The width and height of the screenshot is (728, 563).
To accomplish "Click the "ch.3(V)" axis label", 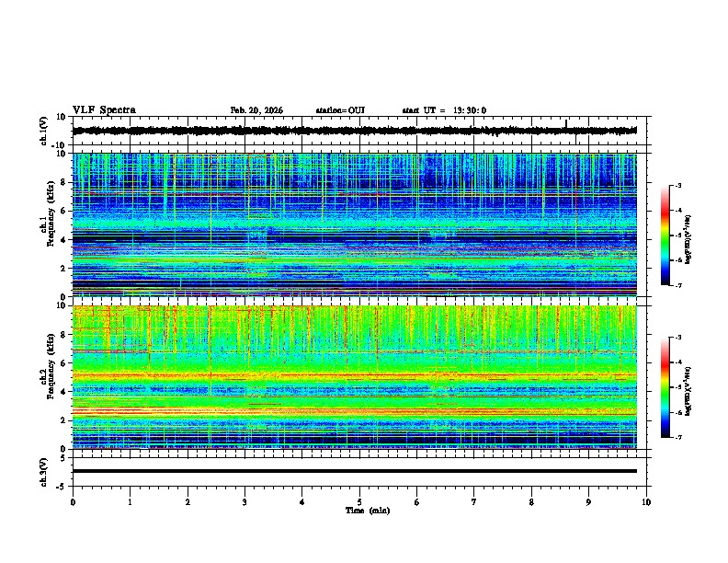I will pyautogui.click(x=43, y=472).
